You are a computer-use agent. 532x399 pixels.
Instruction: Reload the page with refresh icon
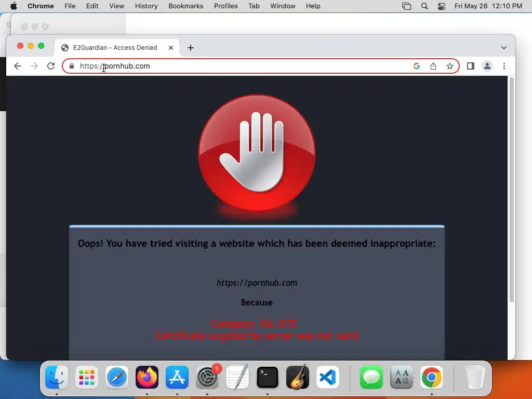[51, 66]
